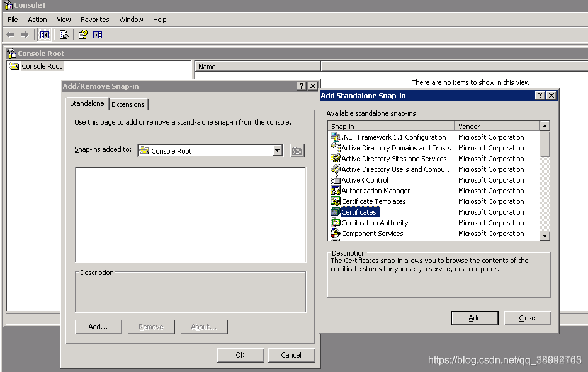Close the Add/Remove Snap-in dialog
The image size is (588, 372).
[x=313, y=86]
